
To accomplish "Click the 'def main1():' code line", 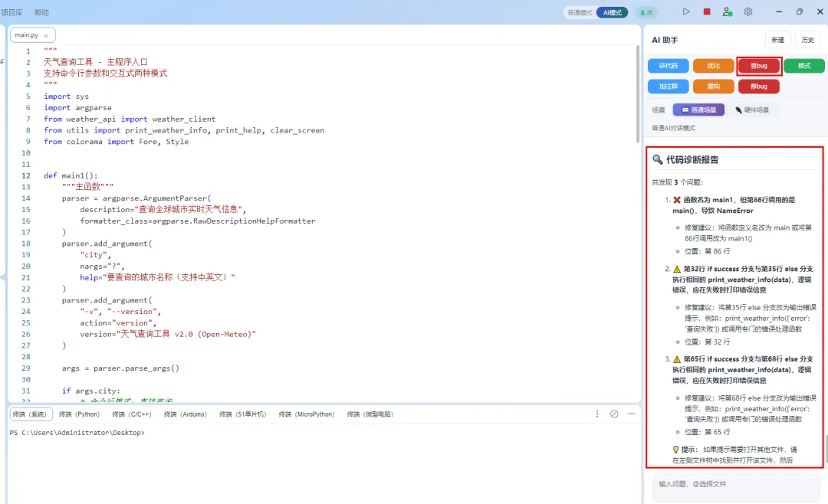I will tap(71, 175).
